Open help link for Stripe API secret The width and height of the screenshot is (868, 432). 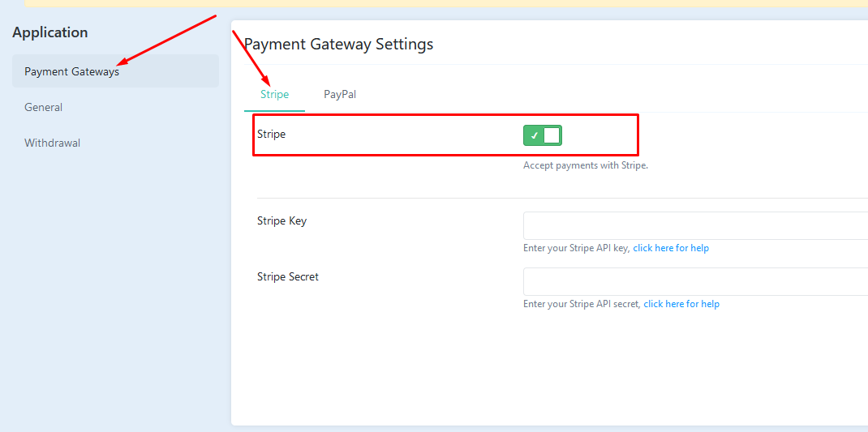pos(681,304)
